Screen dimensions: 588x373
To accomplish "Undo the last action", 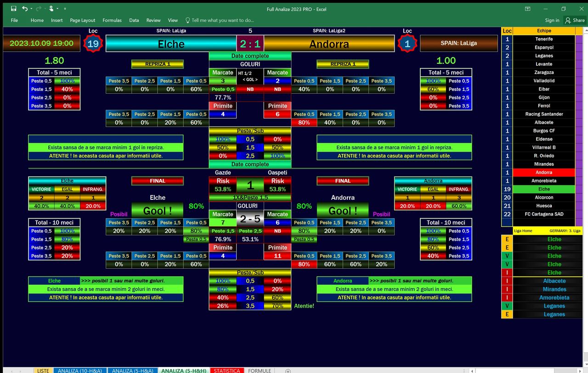I will coord(25,9).
